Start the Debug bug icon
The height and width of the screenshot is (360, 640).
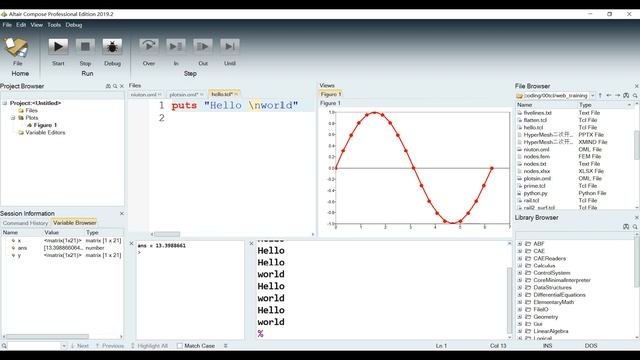point(112,47)
